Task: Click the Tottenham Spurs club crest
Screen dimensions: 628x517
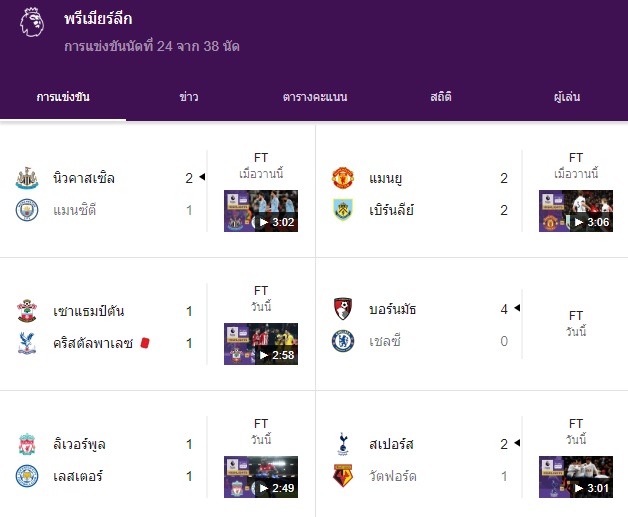Action: (343, 443)
